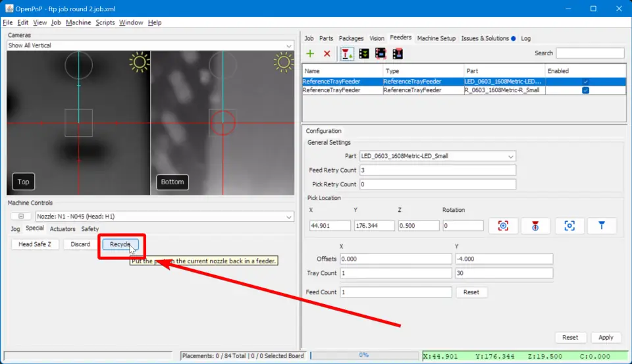Click the Apply button
The image size is (632, 364).
(606, 337)
